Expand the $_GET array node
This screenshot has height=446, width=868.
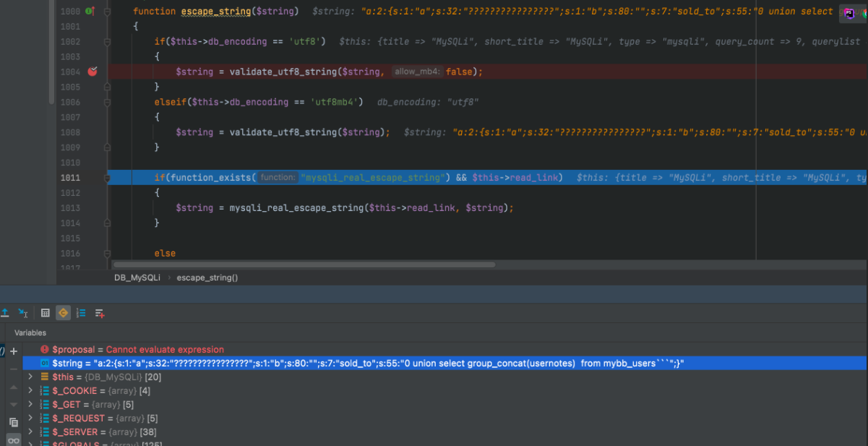[x=30, y=404]
